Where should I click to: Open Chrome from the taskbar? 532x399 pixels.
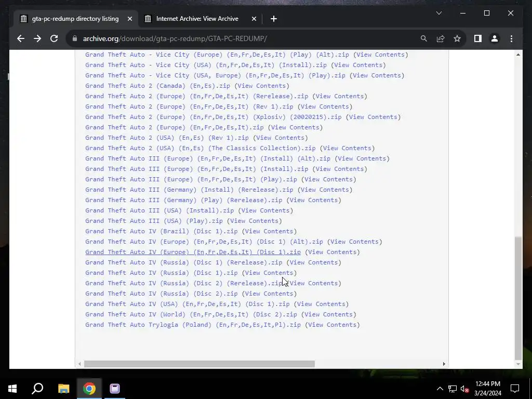coord(89,389)
